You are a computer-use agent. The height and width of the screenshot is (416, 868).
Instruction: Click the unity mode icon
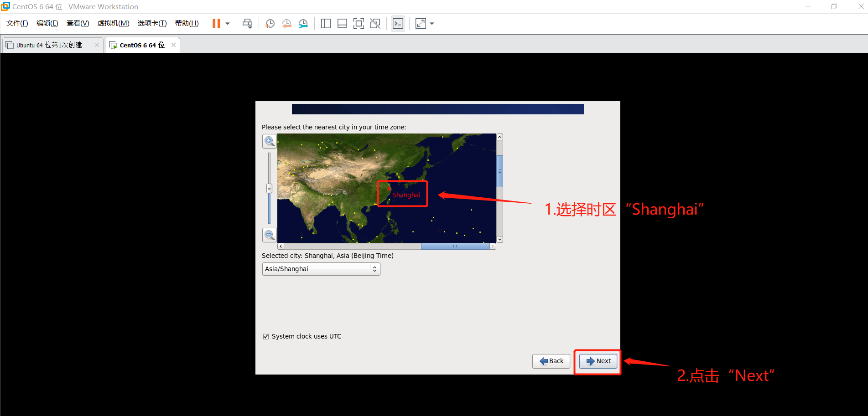click(375, 24)
